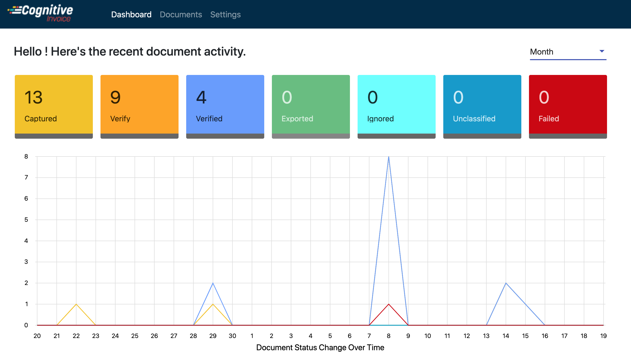Select the Unclassified status card

482,105
